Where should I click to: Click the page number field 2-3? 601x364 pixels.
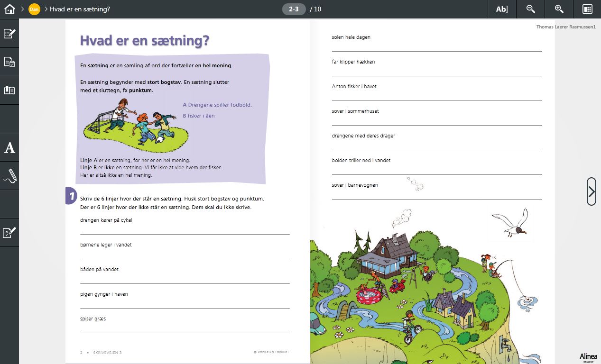click(x=294, y=9)
